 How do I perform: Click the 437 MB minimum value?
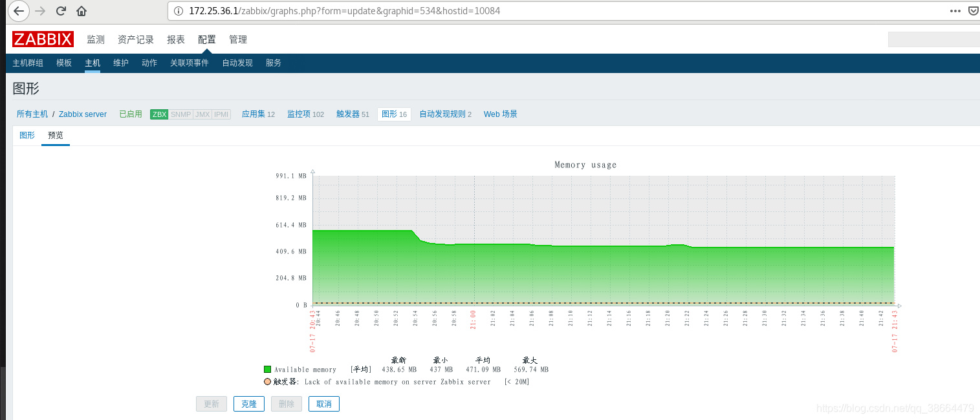click(441, 370)
